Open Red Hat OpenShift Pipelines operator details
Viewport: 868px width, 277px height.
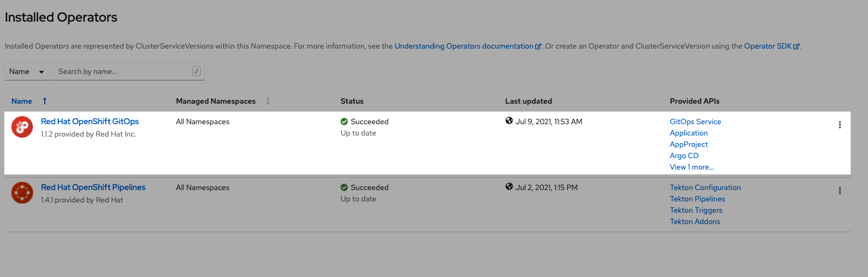pyautogui.click(x=93, y=187)
